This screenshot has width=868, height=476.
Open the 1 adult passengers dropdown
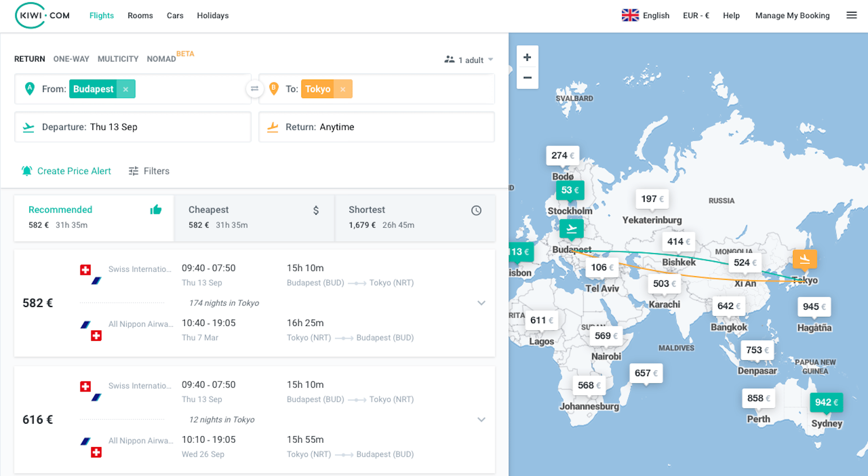coord(469,60)
